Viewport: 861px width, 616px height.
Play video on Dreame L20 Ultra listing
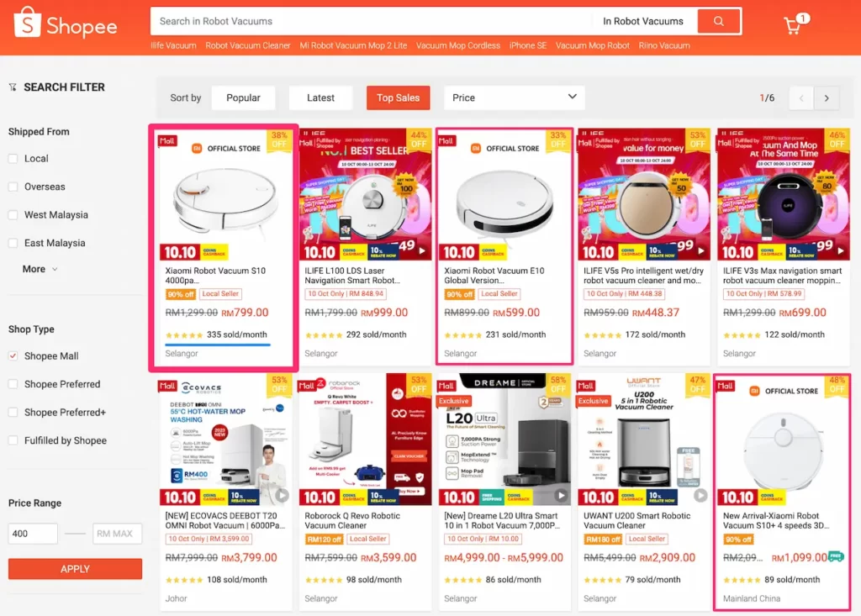[x=561, y=495]
